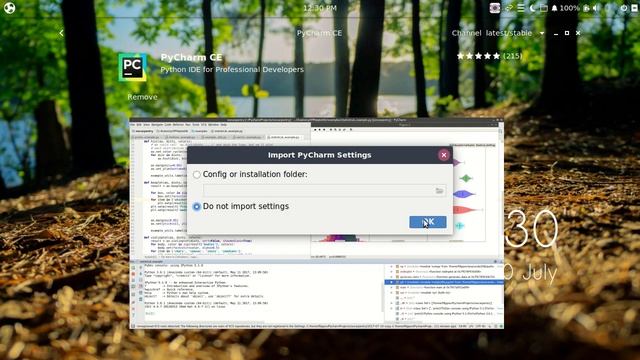Go back with the store's back arrow

[61, 33]
